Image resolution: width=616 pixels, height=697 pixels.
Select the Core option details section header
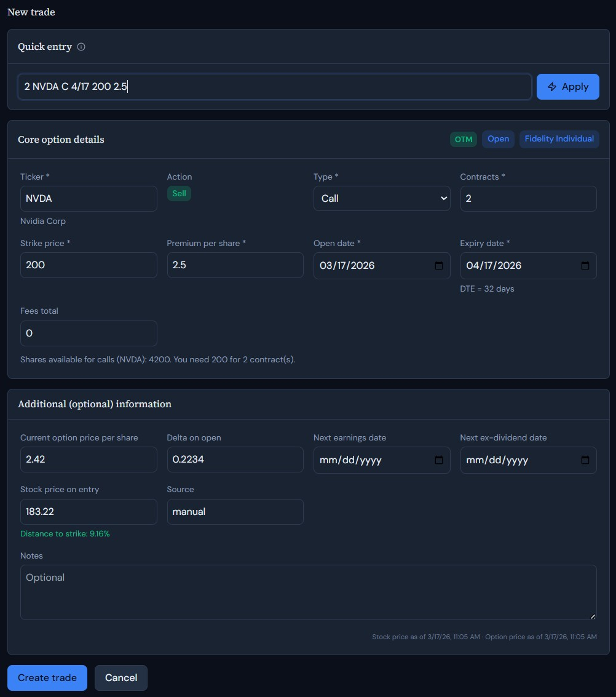pyautogui.click(x=61, y=139)
